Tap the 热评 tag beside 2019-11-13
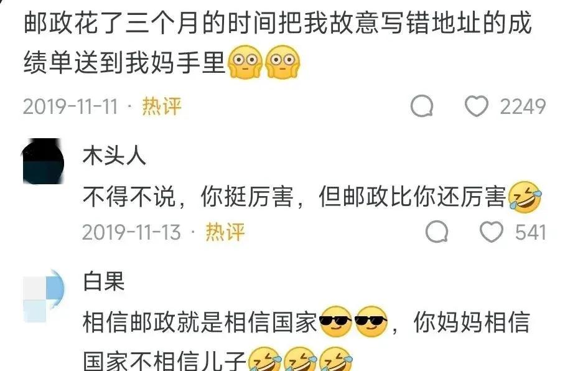 pos(225,232)
